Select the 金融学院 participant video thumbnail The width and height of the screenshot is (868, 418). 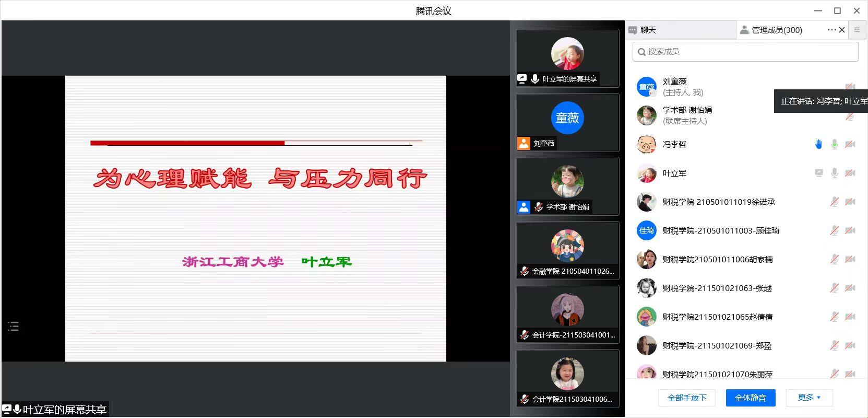pos(567,250)
